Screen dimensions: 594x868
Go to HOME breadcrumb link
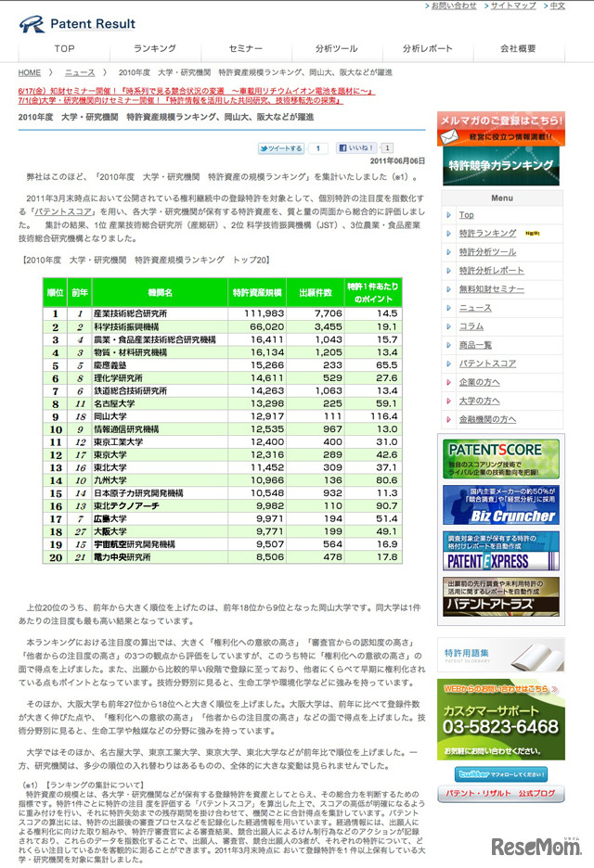tap(30, 72)
